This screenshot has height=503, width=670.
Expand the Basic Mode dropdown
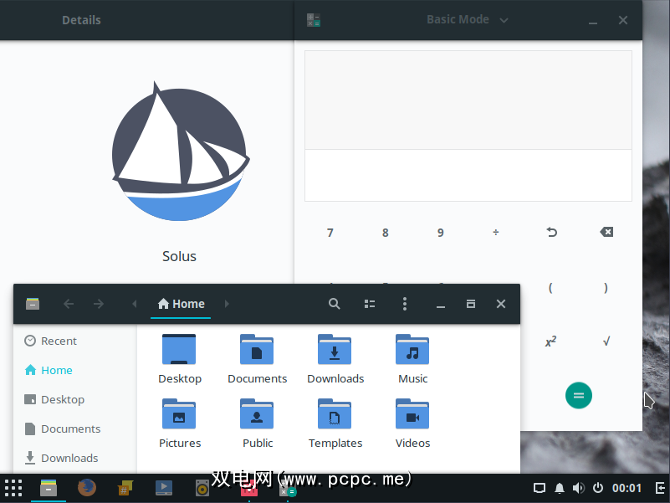pyautogui.click(x=467, y=20)
